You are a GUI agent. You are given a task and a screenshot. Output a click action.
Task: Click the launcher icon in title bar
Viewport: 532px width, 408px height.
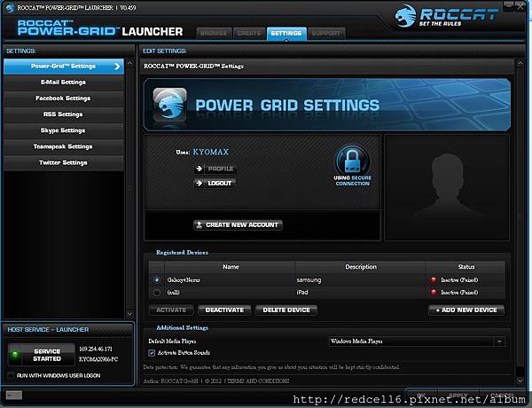pyautogui.click(x=10, y=8)
